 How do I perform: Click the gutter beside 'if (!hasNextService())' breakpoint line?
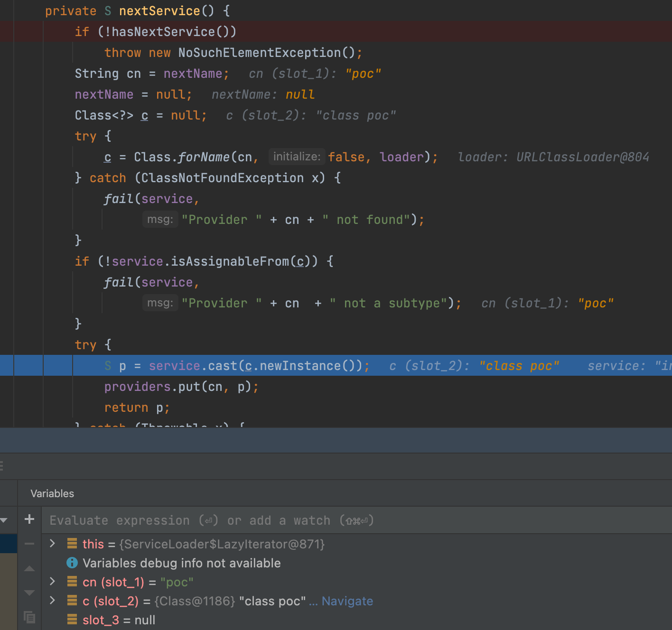(x=7, y=31)
